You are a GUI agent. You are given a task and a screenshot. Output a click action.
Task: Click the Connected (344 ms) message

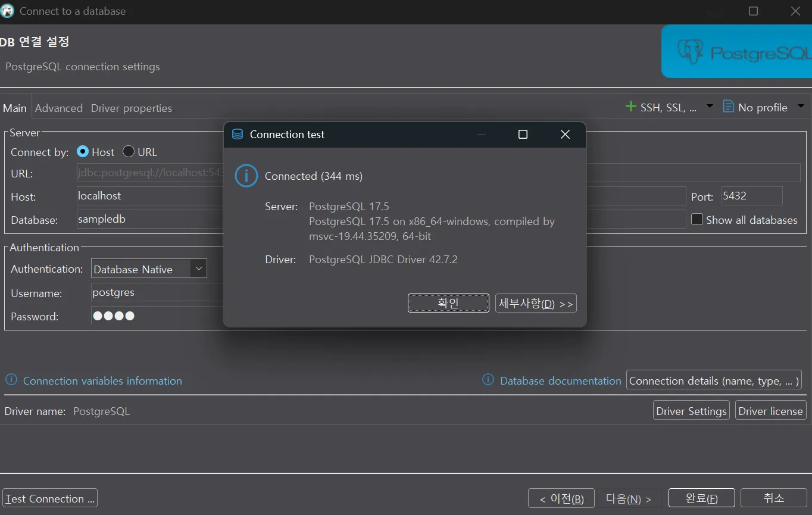[x=314, y=176]
